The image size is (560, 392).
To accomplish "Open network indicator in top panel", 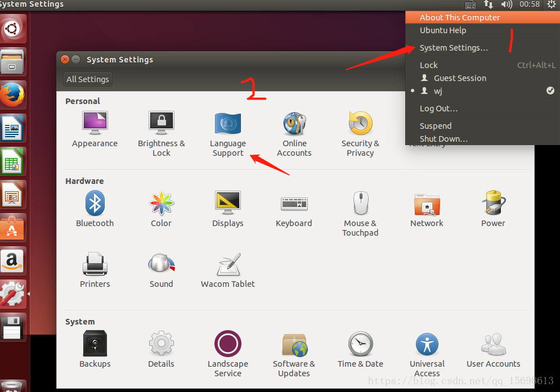I will coord(488,4).
